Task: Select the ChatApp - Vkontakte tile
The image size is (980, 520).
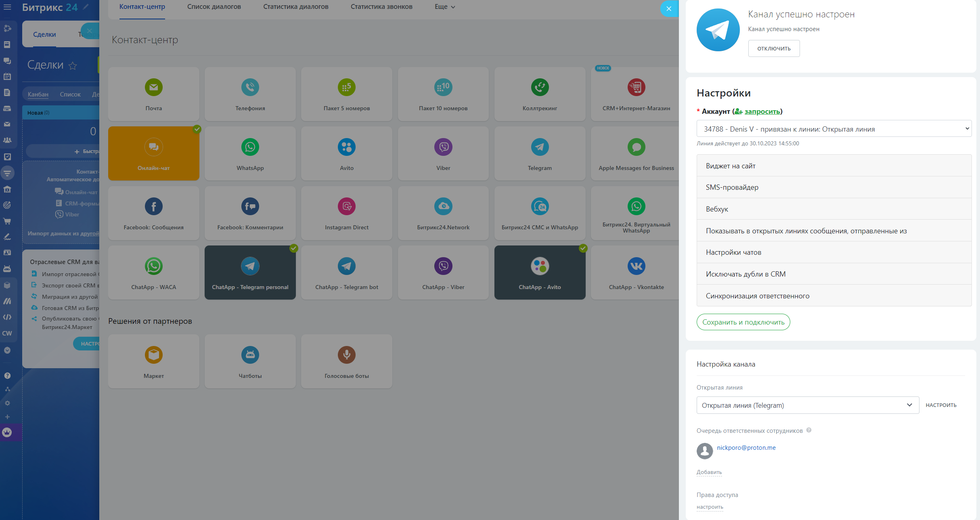Action: [x=636, y=273]
